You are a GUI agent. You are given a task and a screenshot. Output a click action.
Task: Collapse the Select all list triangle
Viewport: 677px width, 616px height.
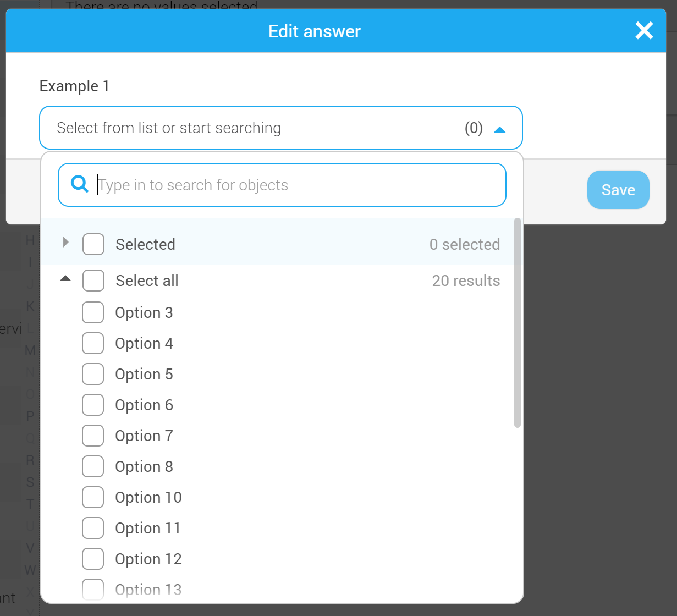[x=65, y=278]
